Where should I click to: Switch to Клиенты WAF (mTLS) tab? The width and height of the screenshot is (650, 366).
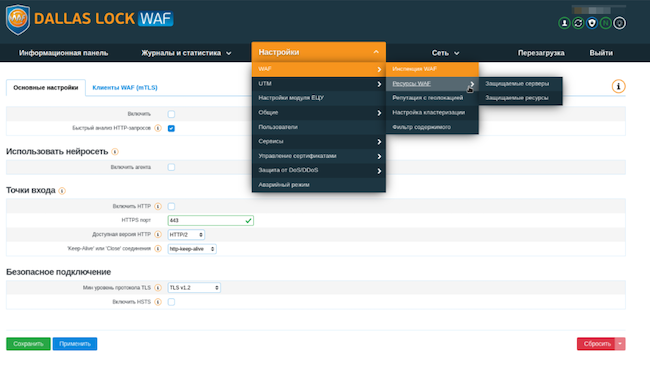[125, 88]
